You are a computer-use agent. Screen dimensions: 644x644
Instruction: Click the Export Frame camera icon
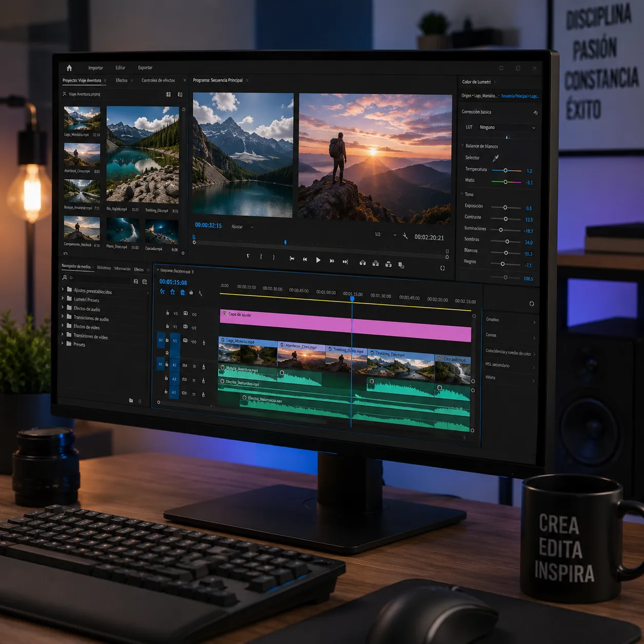coord(388,264)
